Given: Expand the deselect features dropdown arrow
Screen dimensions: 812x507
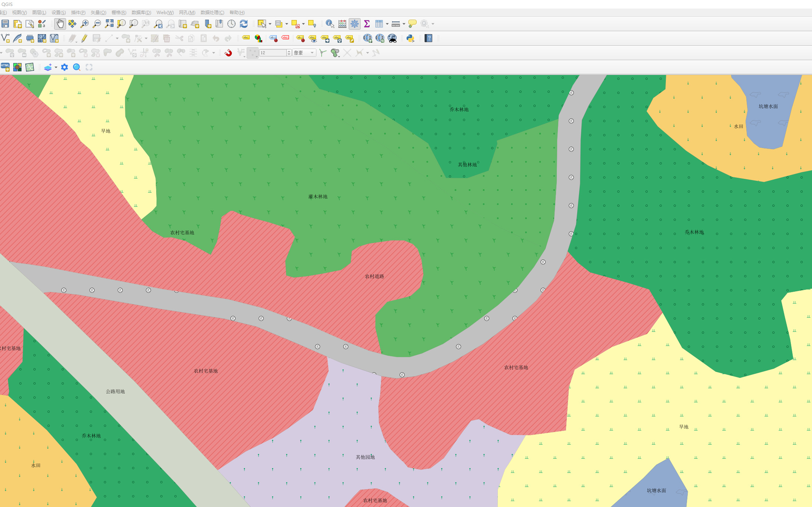Looking at the screenshot, I should (x=303, y=24).
